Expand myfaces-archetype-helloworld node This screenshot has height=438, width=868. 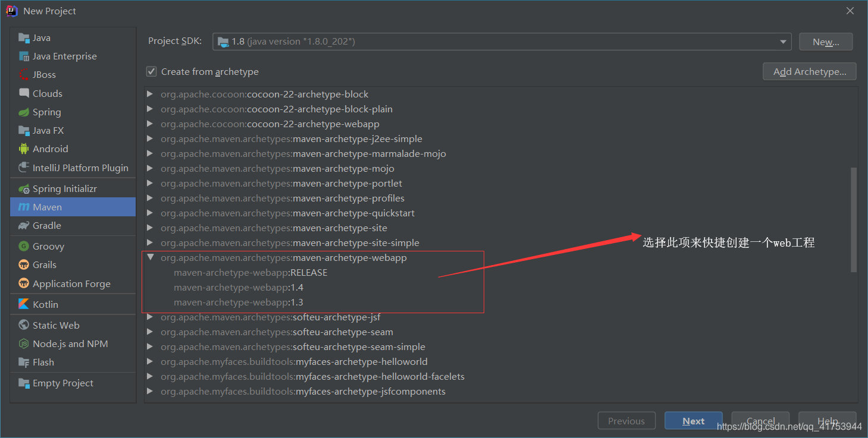[150, 361]
